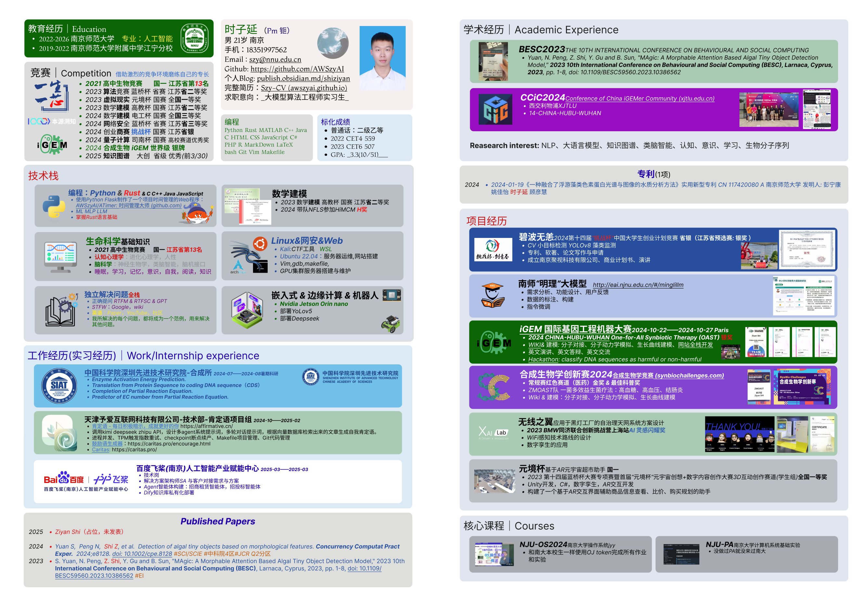Viewport: 868px width, 613px height.
Task: Click the iGEM TEAM MEMBER badge thumbnail
Action: pos(756,342)
